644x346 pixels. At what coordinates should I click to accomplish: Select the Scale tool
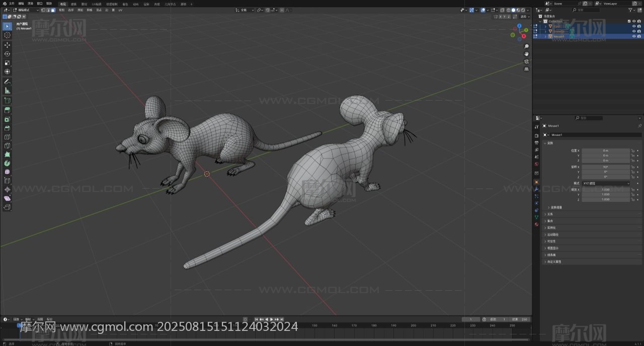[x=7, y=63]
